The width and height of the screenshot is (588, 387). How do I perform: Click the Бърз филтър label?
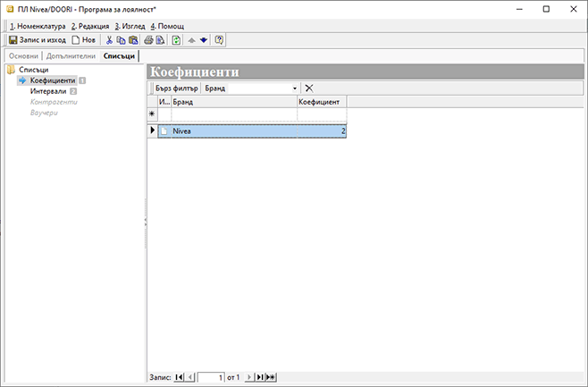[176, 88]
